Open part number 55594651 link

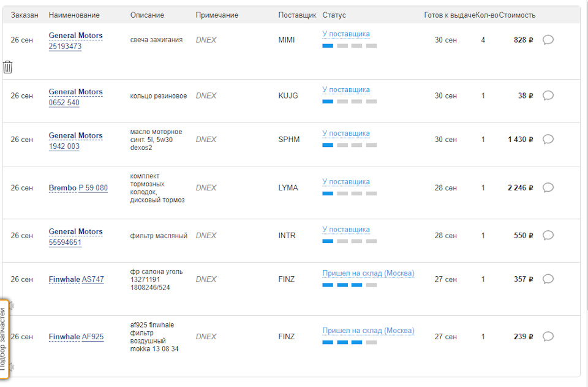[65, 242]
